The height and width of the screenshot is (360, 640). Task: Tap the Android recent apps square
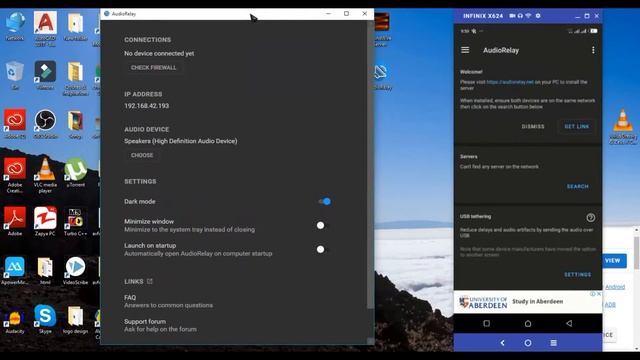point(487,323)
